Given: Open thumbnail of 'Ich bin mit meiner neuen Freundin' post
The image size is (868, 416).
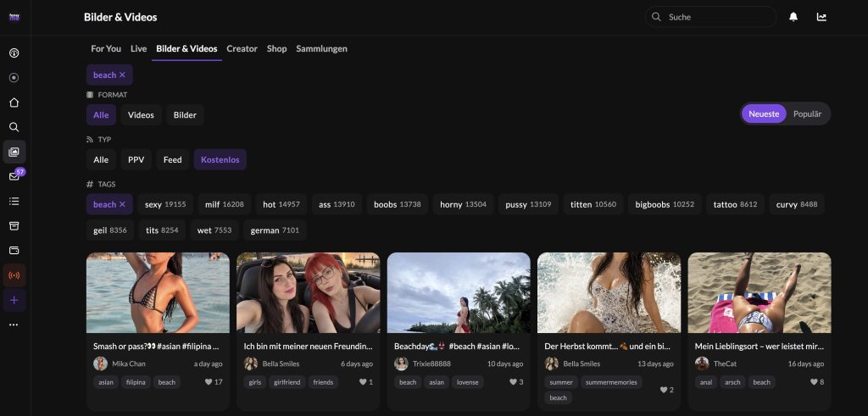Looking at the screenshot, I should coord(309,292).
